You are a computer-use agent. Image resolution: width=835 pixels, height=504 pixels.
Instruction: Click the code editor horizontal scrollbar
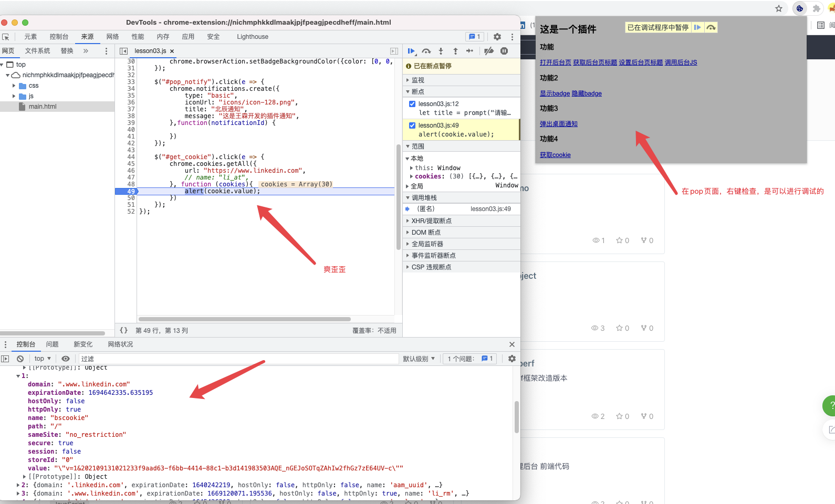tap(245, 319)
